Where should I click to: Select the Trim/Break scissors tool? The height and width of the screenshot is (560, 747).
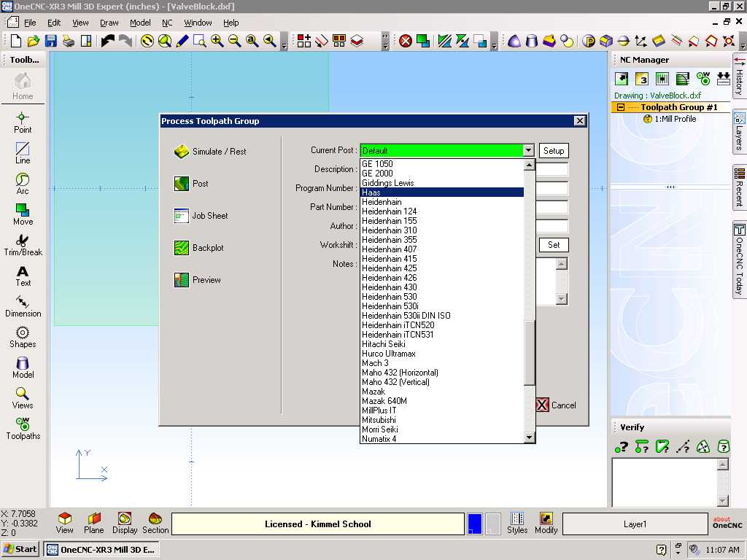[23, 245]
